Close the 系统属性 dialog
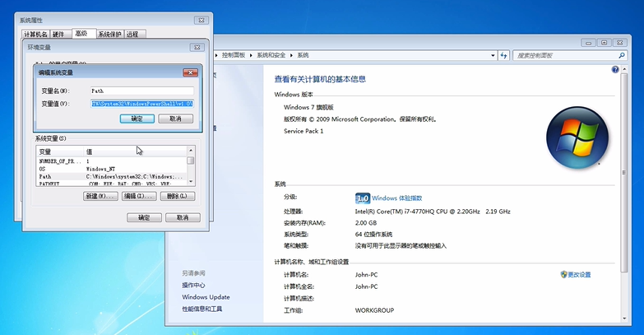644x335 pixels. click(202, 20)
